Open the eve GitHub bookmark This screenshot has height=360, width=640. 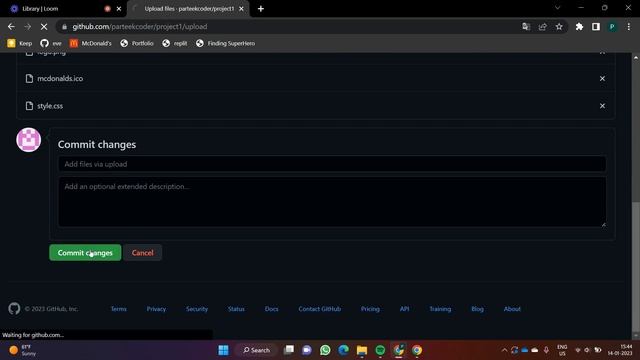click(x=51, y=43)
